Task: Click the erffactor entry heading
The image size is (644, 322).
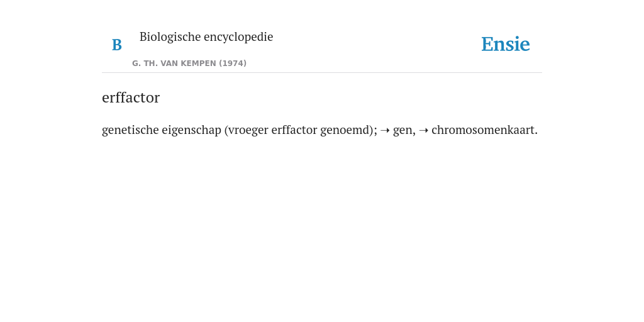Action: (x=131, y=97)
